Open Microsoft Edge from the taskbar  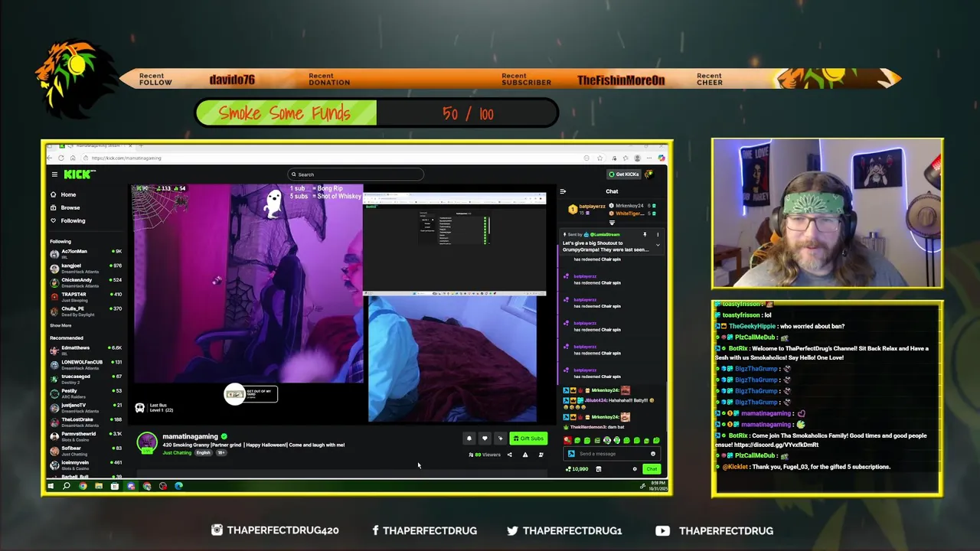[x=178, y=486]
